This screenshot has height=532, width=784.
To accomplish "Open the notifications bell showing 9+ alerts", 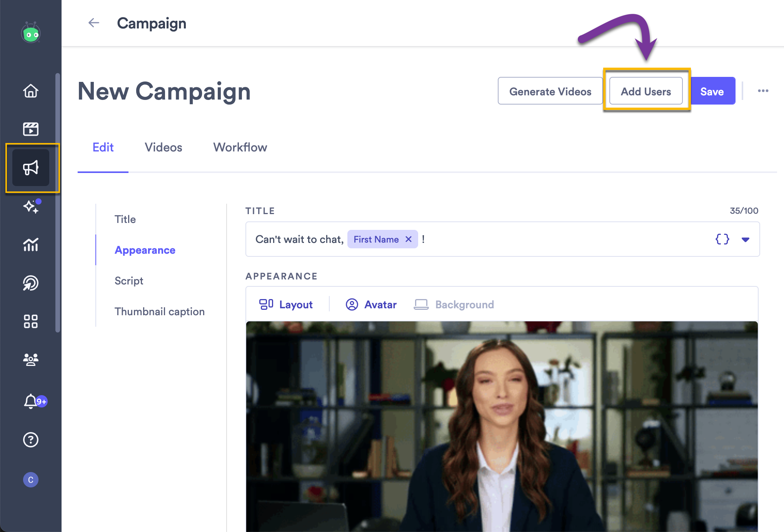I will pyautogui.click(x=31, y=401).
